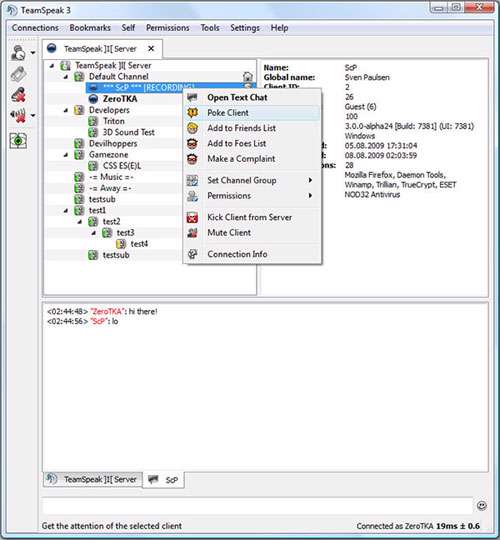Click the chat message input field
Image resolution: width=500 pixels, height=540 pixels.
point(257,506)
